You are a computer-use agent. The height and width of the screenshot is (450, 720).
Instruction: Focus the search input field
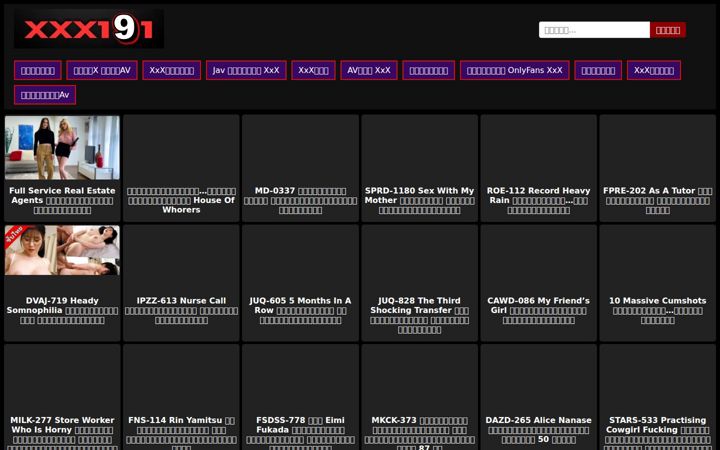pyautogui.click(x=594, y=30)
